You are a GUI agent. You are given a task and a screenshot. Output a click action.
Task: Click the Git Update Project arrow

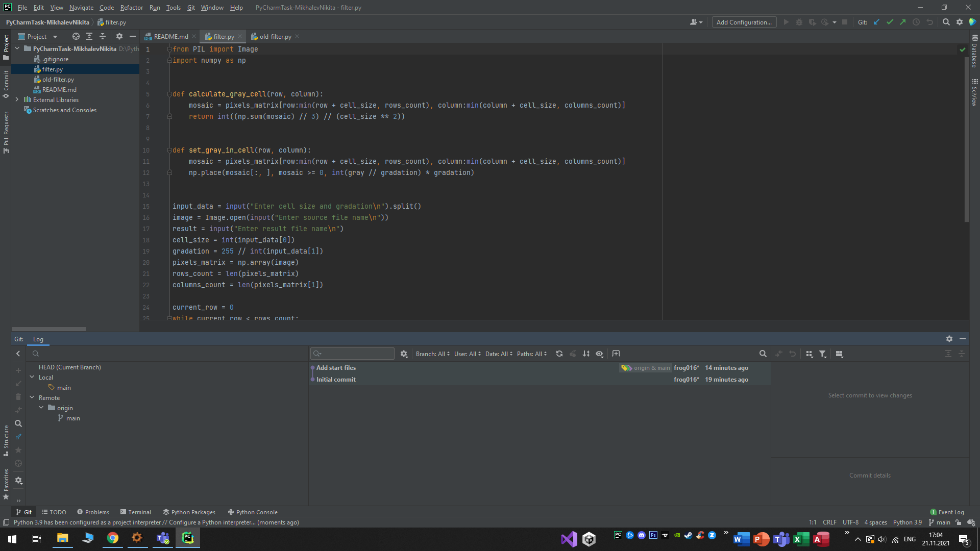(x=876, y=22)
